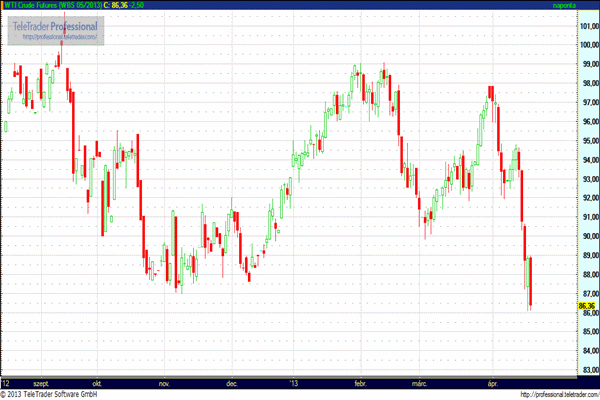Select the 'febr.' marker on time axis
600x400 pixels.
[360, 383]
